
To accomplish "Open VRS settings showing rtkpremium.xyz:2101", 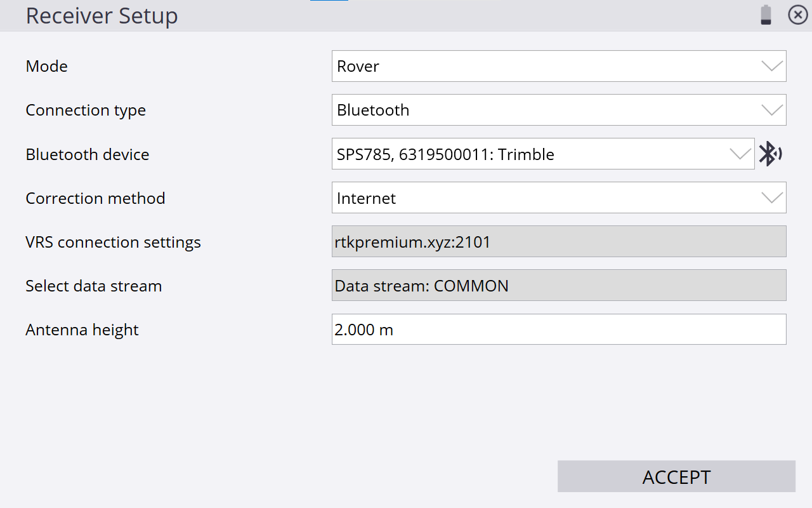I will click(558, 242).
